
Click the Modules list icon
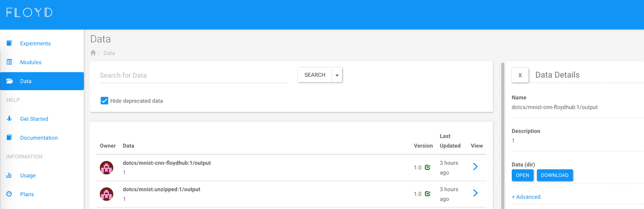(x=9, y=62)
